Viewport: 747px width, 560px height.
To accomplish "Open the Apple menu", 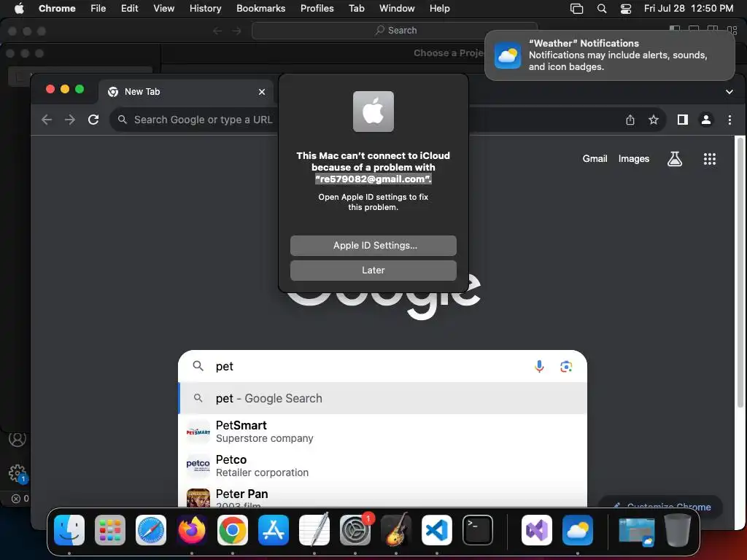I will point(19,9).
